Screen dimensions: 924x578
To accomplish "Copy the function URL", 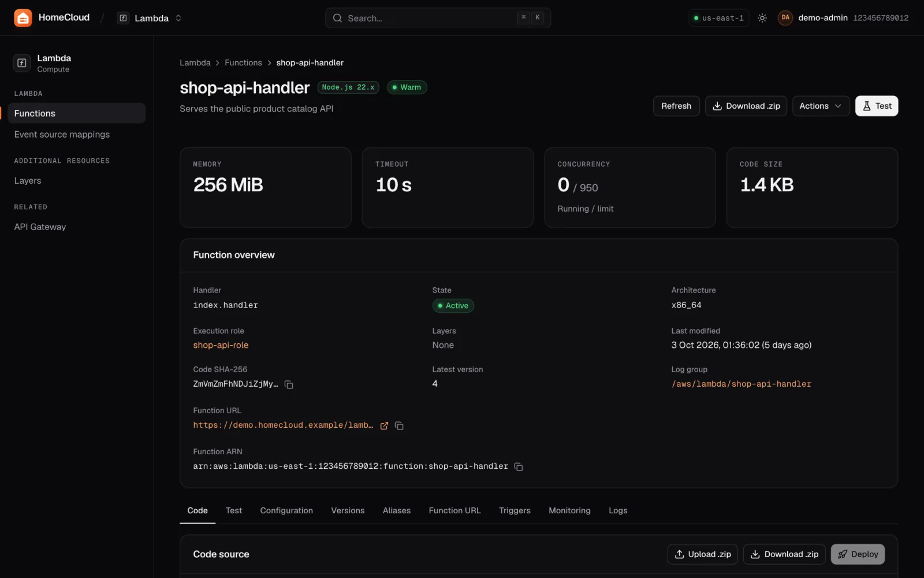I will click(399, 426).
